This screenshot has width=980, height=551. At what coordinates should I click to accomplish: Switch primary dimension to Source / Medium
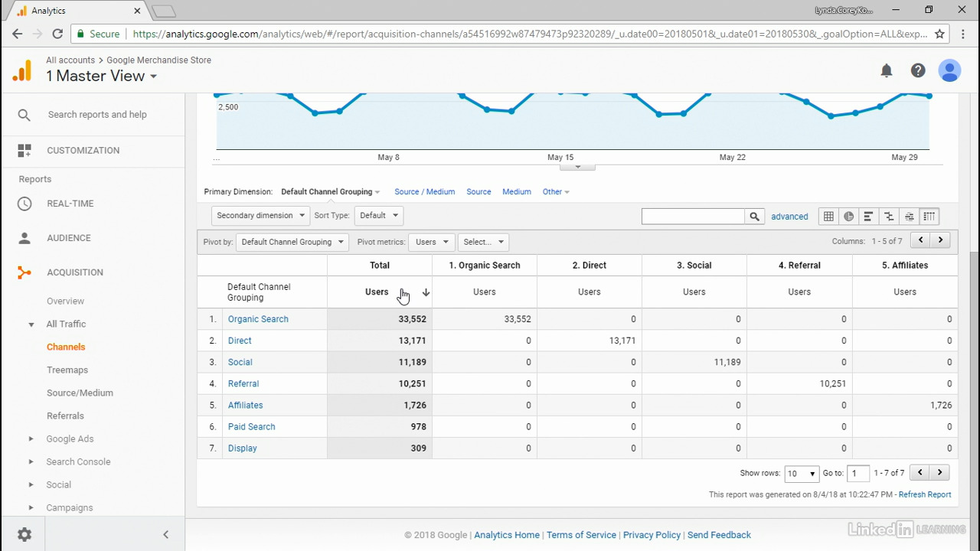(424, 192)
